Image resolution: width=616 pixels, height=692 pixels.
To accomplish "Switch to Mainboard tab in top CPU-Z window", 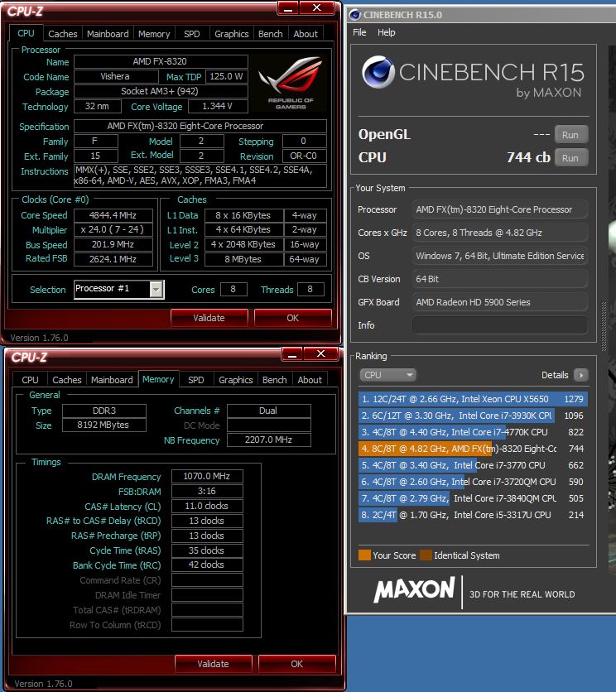I will coord(108,34).
